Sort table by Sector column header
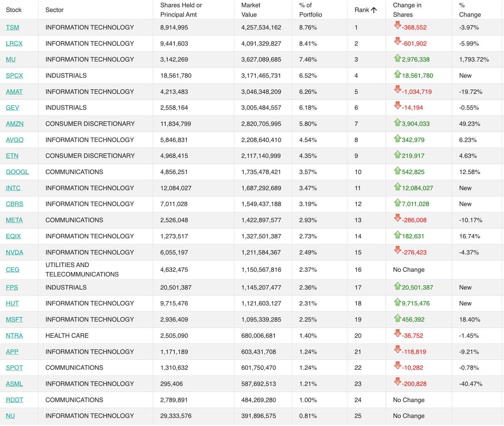The image size is (504, 426). click(x=55, y=10)
